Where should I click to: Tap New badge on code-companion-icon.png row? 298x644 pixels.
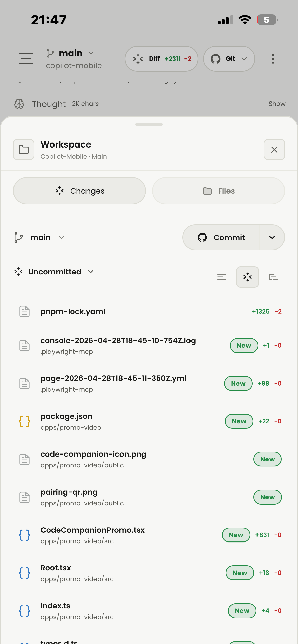267,459
